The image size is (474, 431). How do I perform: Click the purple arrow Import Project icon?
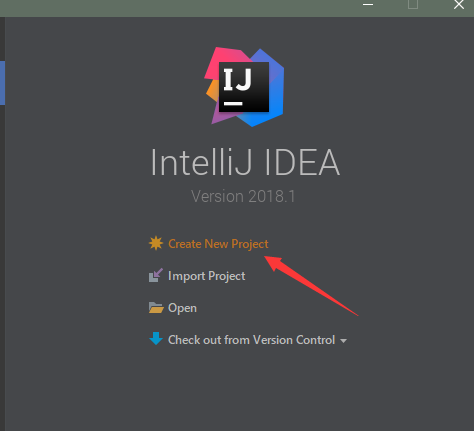pyautogui.click(x=156, y=275)
